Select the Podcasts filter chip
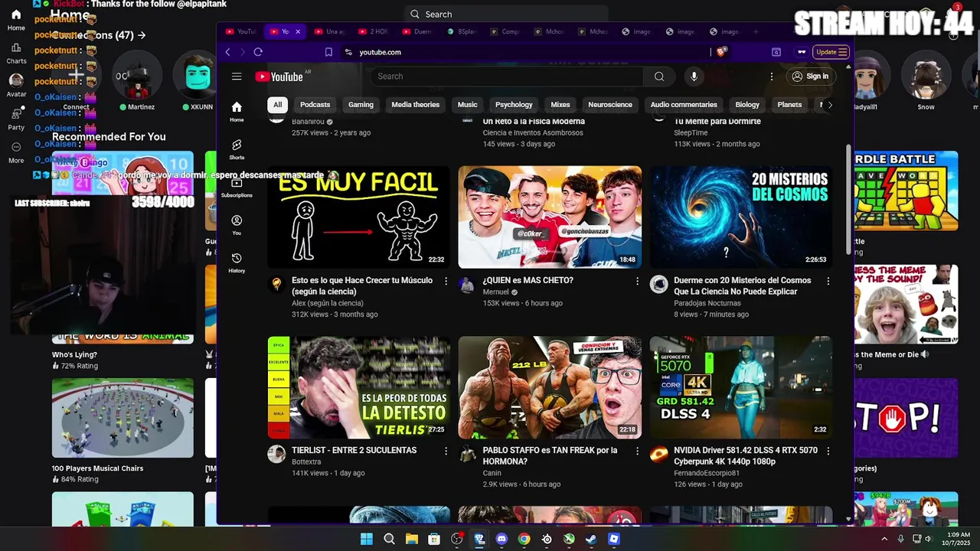Screen dimensions: 980x551 tap(315, 105)
